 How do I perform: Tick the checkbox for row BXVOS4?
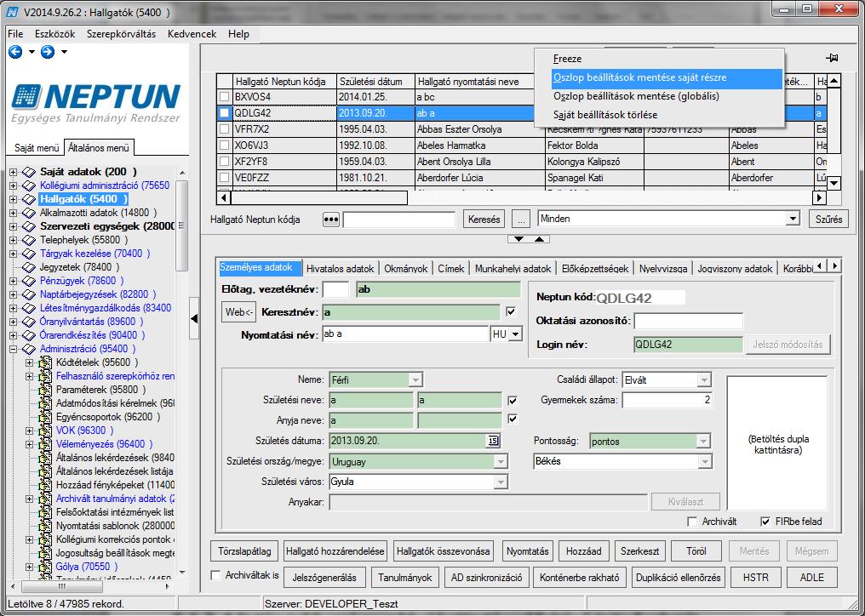pos(225,96)
